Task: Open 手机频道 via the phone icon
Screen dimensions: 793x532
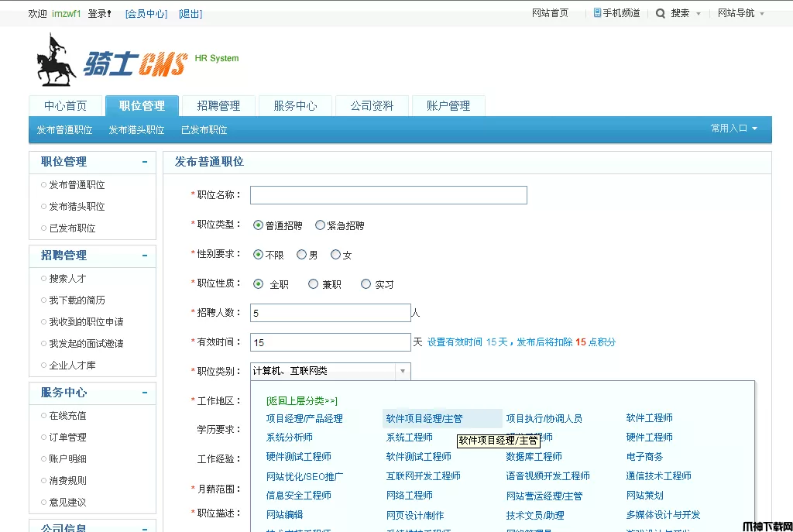Action: [x=597, y=13]
